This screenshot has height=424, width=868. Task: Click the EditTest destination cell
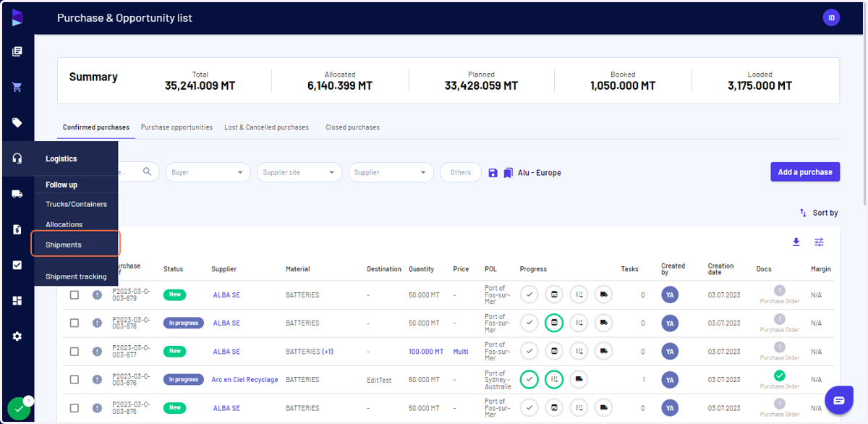(x=379, y=380)
